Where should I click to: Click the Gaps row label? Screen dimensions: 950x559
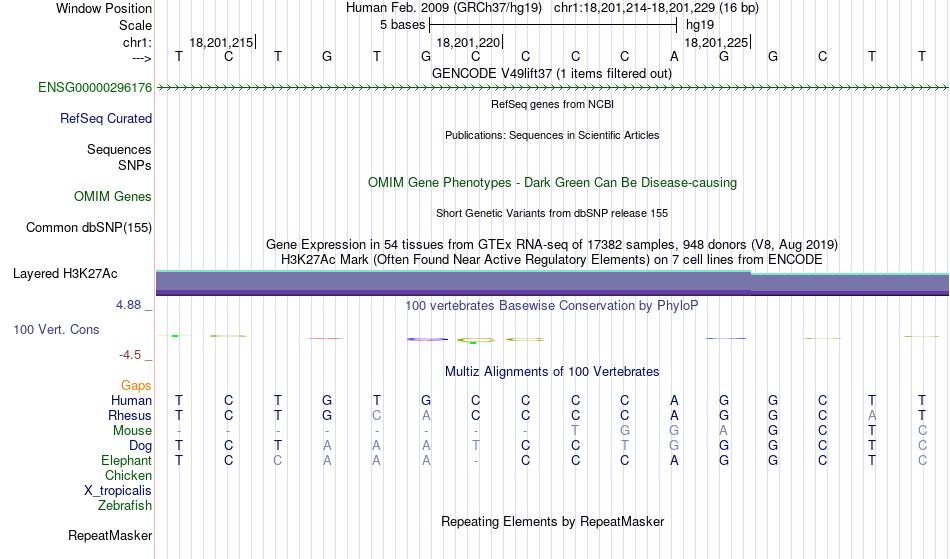(136, 386)
